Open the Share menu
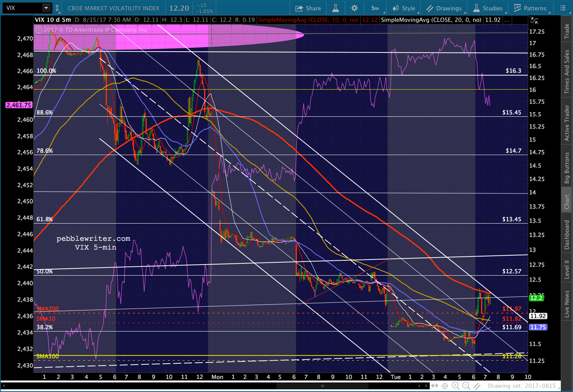Screen dimensions: 573x392 [308, 8]
